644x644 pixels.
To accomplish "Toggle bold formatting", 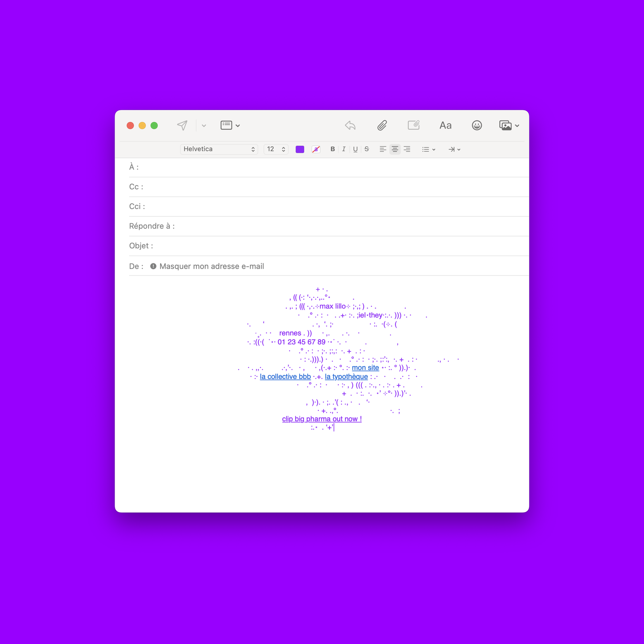I will click(x=332, y=149).
